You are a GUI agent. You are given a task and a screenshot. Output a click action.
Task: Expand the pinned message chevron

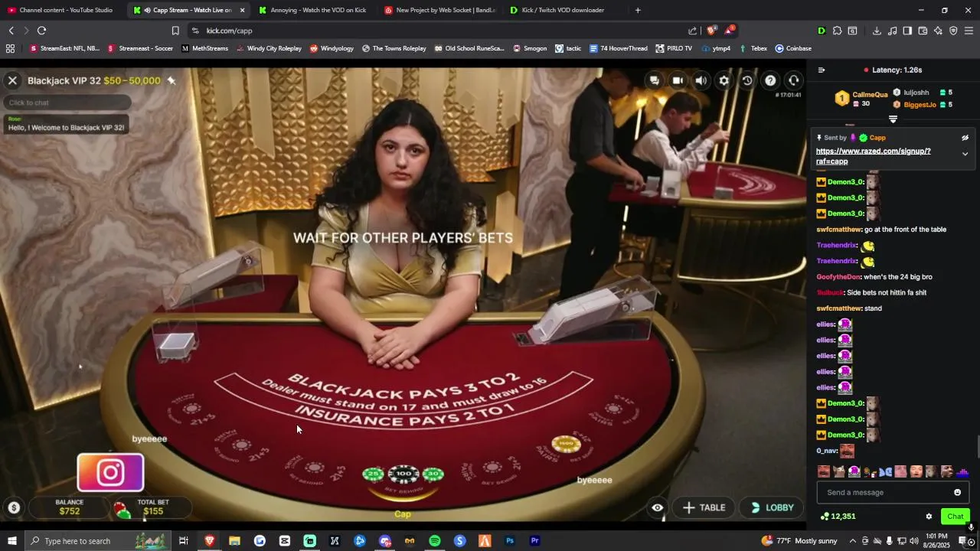point(965,154)
